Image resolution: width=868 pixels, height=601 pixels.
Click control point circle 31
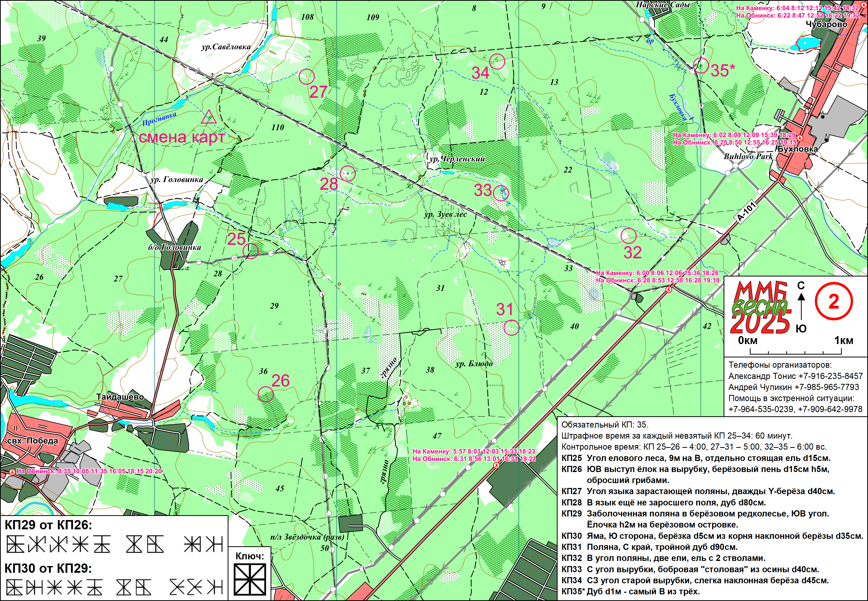tap(511, 327)
